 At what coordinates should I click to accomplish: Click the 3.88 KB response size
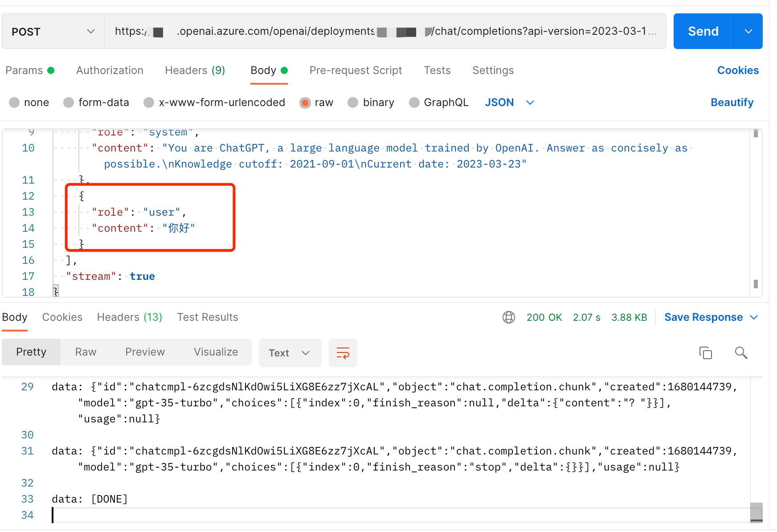pyautogui.click(x=629, y=317)
